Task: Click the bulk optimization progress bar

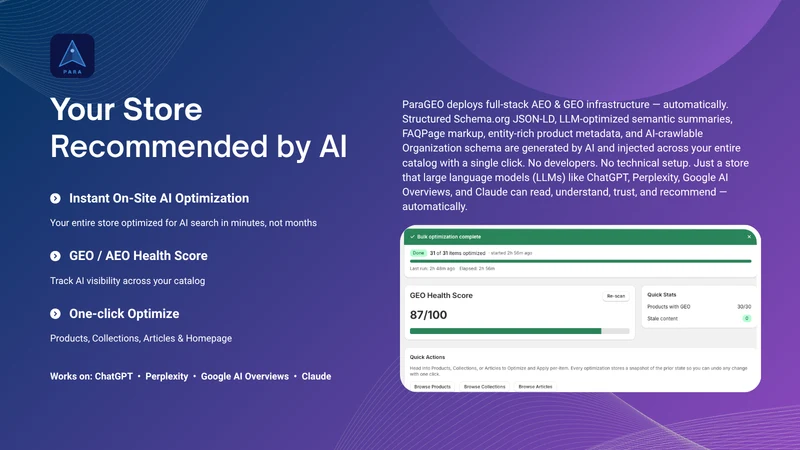Action: click(581, 261)
